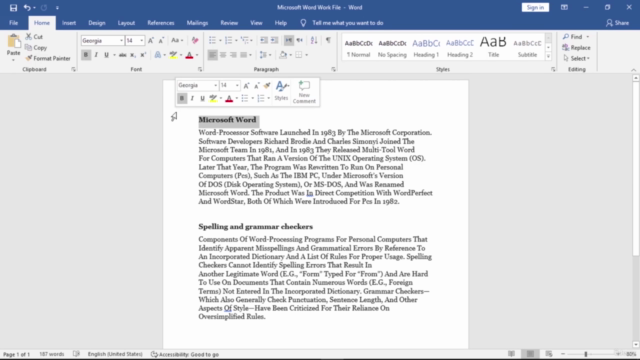The height and width of the screenshot is (360, 640).
Task: Switch to References tab
Action: 161,23
